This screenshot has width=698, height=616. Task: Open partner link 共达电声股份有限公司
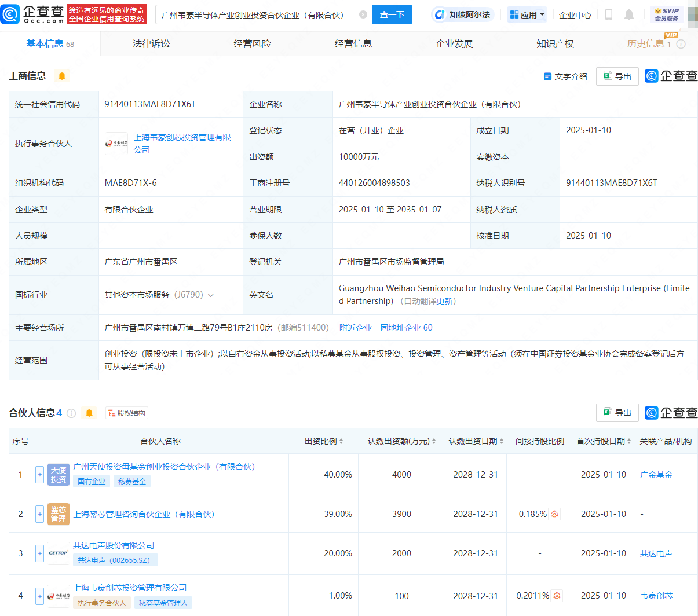(114, 545)
